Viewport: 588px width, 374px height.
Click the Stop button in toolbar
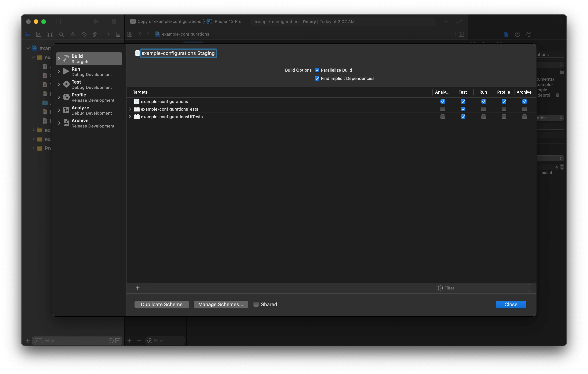pos(114,21)
